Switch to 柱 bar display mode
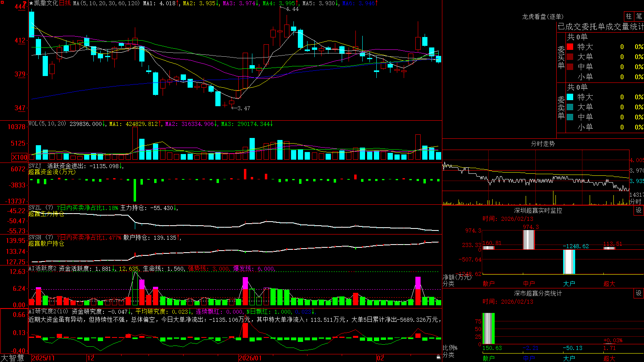Screen dimensions: 644x362 [629, 16]
